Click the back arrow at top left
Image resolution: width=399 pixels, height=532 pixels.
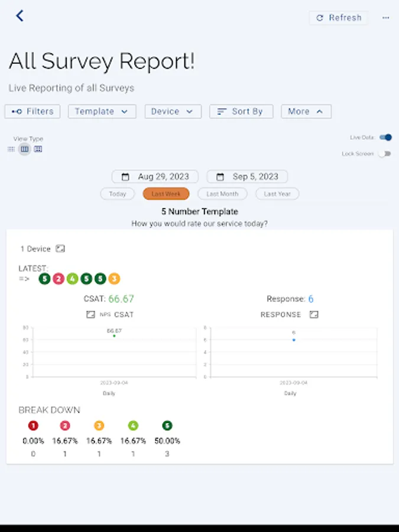[20, 16]
